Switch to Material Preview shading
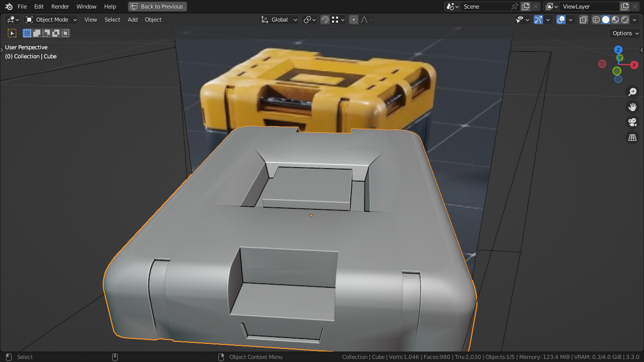 pos(615,20)
